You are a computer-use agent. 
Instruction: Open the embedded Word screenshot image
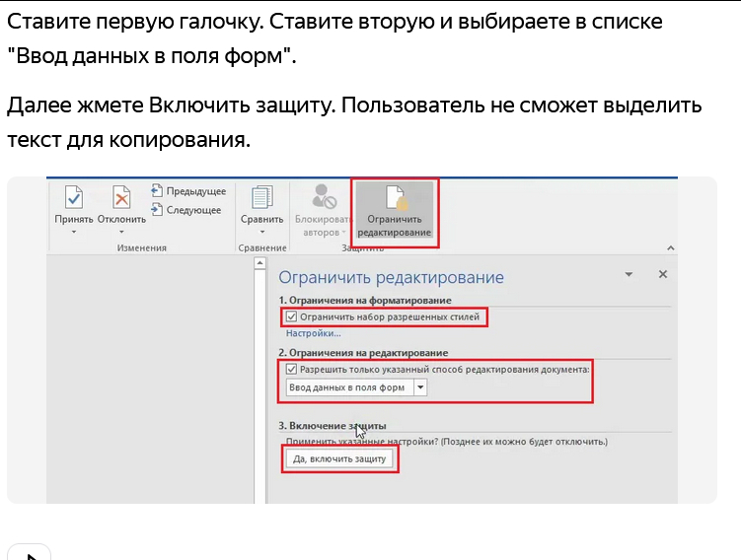point(362,340)
